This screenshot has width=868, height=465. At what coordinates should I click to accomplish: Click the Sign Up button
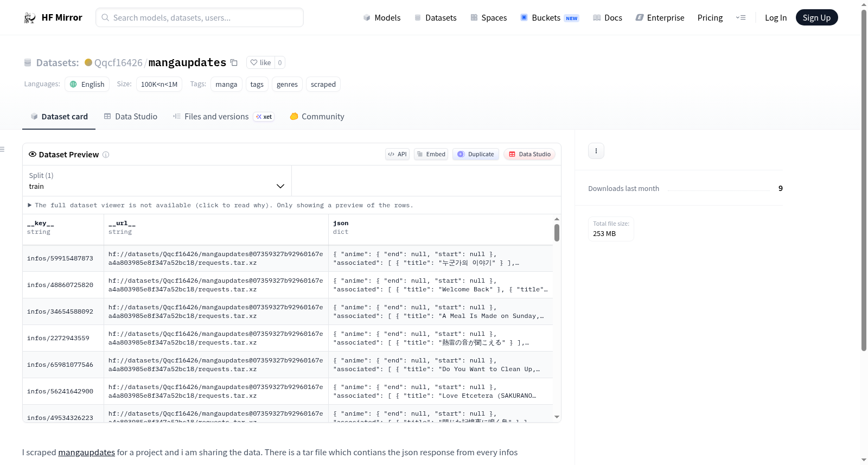(x=816, y=18)
